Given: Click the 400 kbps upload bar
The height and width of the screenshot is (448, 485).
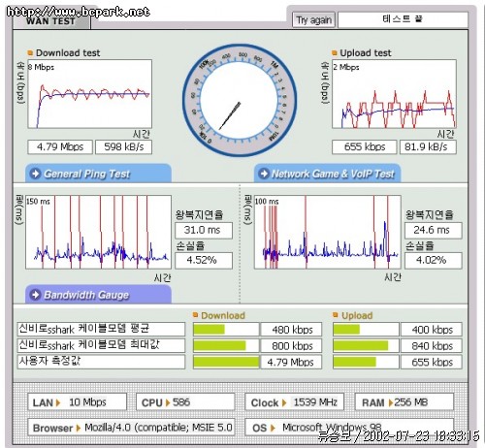Looking at the screenshot, I should (346, 330).
